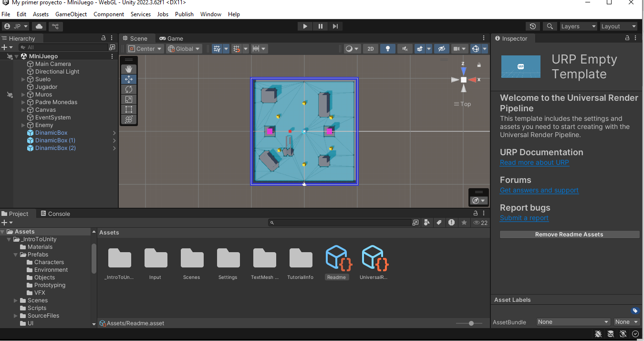Toggle 2D view mode in Scene
Screen dimensions: 644x341
pyautogui.click(x=371, y=49)
